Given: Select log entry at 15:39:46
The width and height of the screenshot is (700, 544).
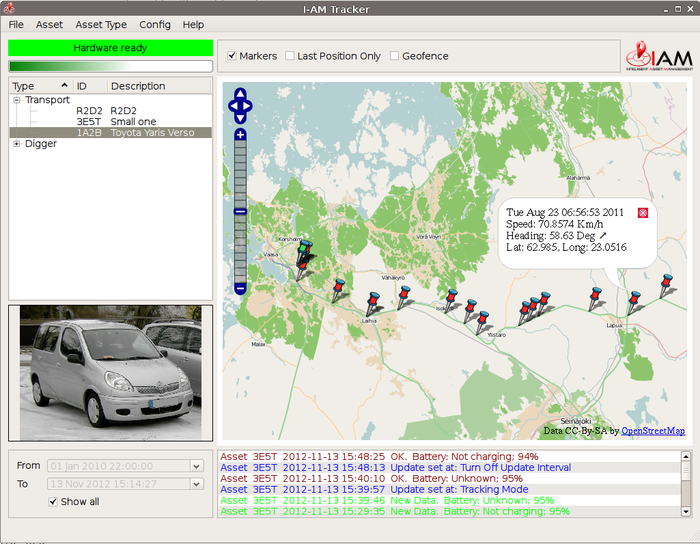Looking at the screenshot, I should (x=449, y=500).
